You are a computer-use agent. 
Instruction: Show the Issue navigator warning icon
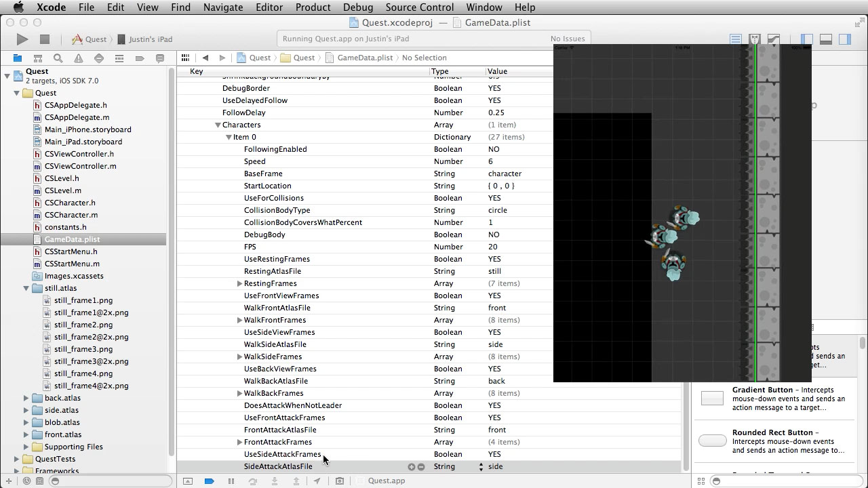79,58
